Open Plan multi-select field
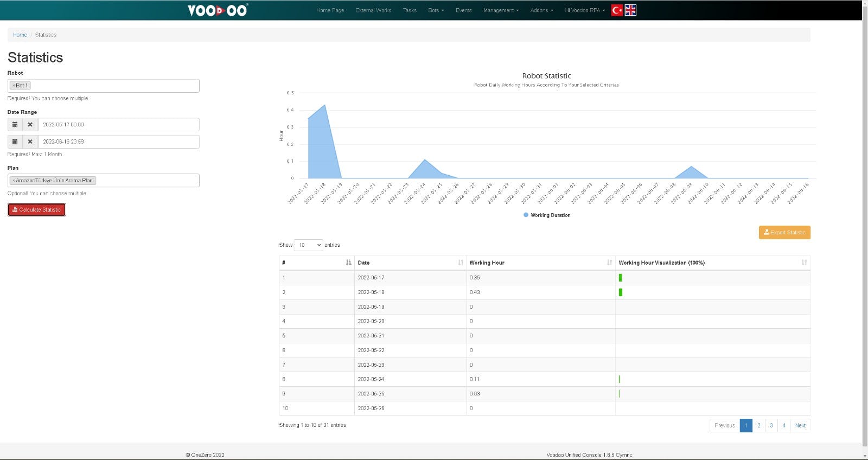The image size is (868, 460). 104,181
